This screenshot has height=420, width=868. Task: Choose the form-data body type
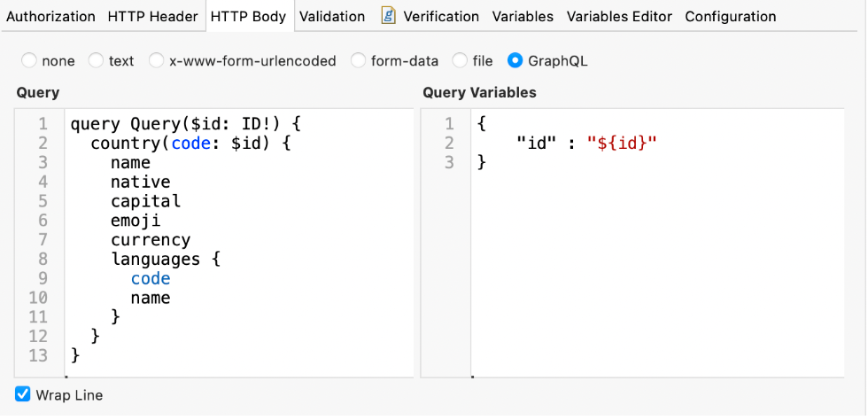pos(359,60)
